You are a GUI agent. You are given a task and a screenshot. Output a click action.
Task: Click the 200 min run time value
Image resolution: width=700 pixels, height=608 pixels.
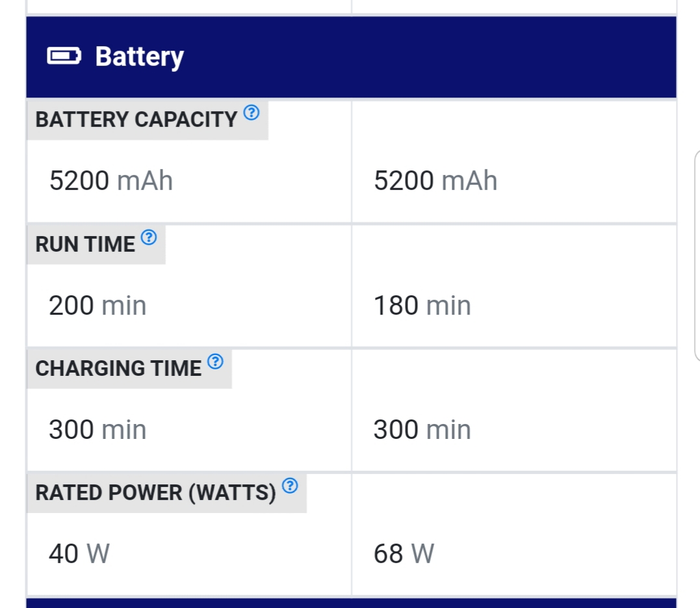pos(97,306)
